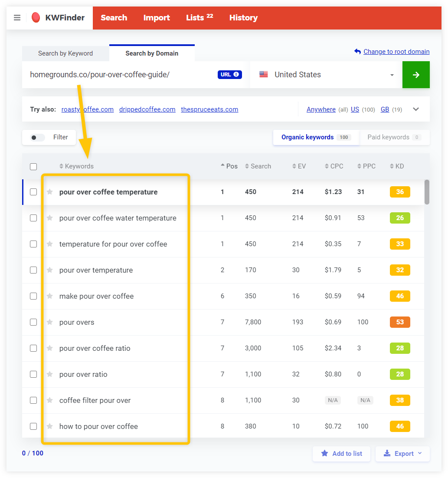Click the Add to list button
This screenshot has width=448, height=478.
click(341, 454)
